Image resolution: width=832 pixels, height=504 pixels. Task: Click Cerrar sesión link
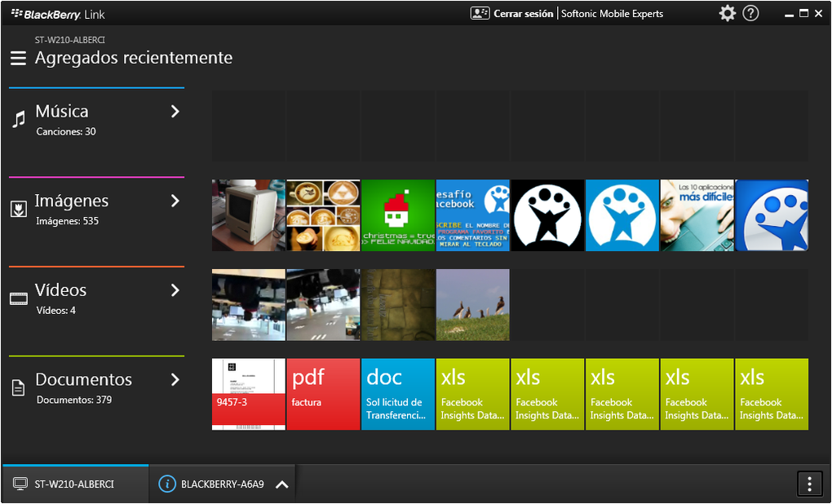(x=523, y=14)
